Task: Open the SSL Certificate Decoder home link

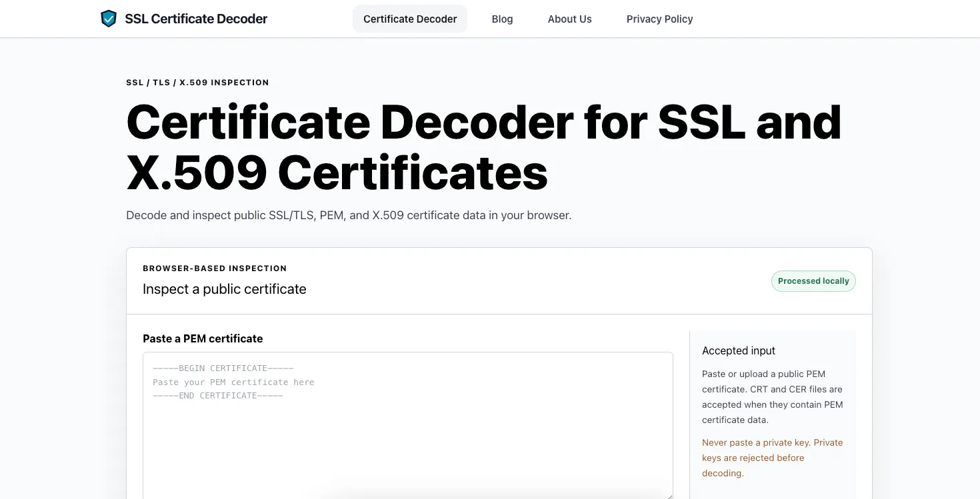Action: 184,19
